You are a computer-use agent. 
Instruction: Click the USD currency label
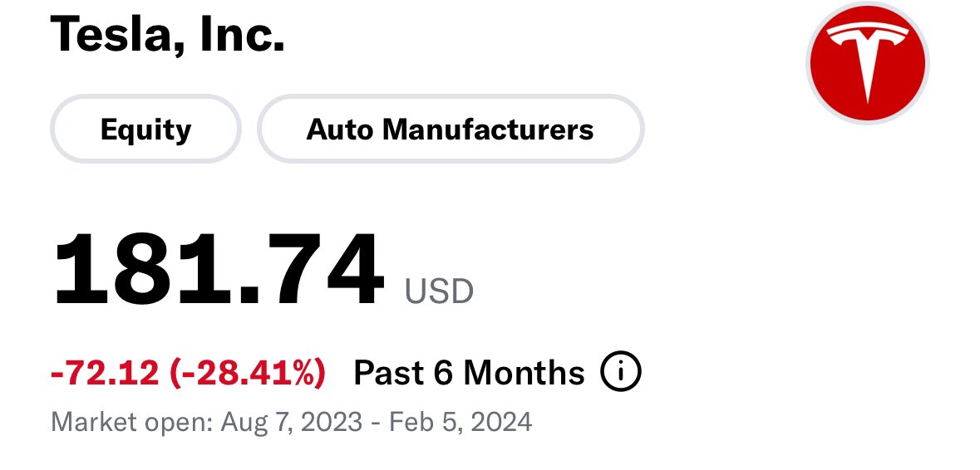point(439,291)
